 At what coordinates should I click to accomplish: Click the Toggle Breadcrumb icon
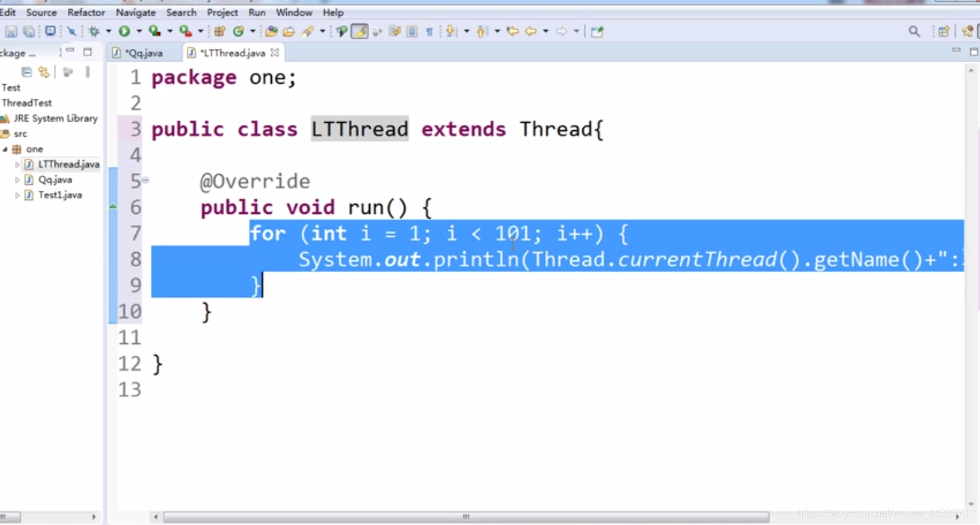pos(342,31)
